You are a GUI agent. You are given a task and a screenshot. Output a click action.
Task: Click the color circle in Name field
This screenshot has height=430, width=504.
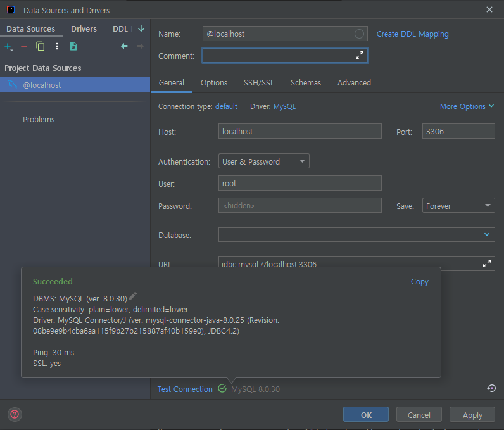point(359,34)
